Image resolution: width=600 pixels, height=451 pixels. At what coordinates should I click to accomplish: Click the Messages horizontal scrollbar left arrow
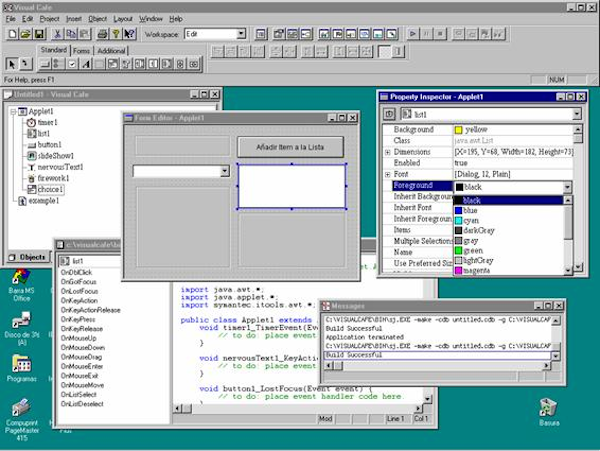[329, 366]
